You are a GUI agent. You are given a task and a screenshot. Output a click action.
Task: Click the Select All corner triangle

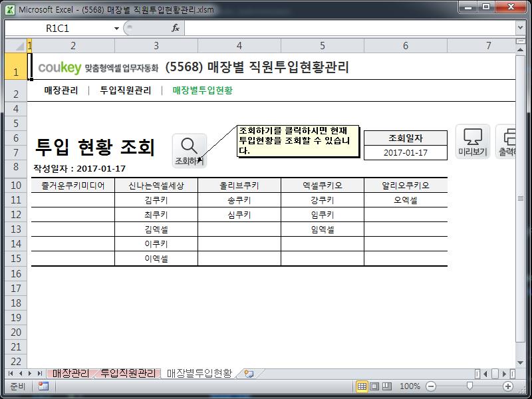tap(16, 45)
